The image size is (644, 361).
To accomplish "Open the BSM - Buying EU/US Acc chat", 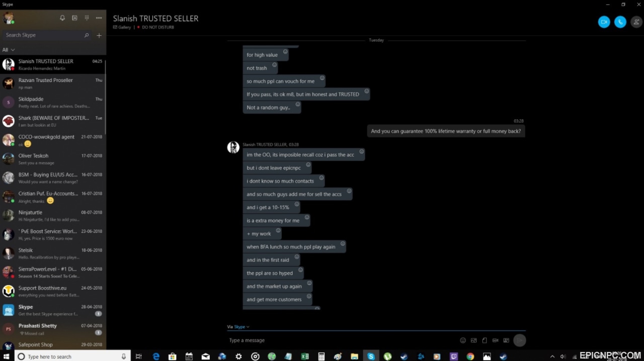I will click(x=53, y=178).
